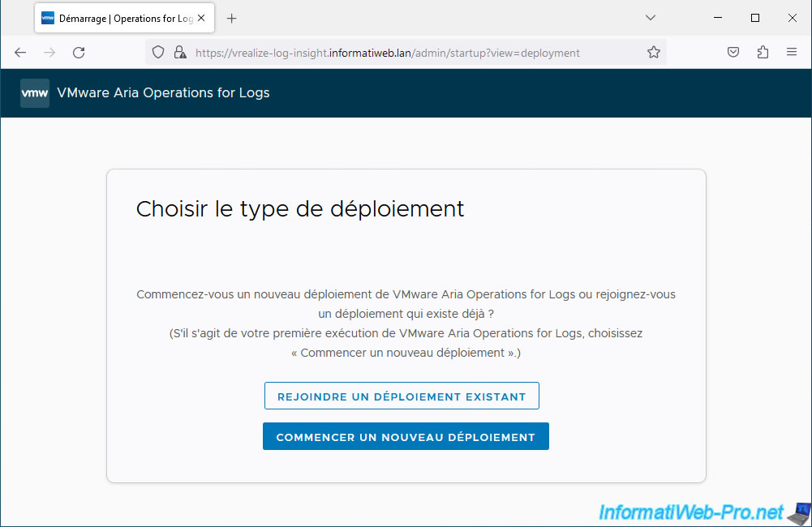
Task: Click the padlock site security icon
Action: [x=180, y=52]
